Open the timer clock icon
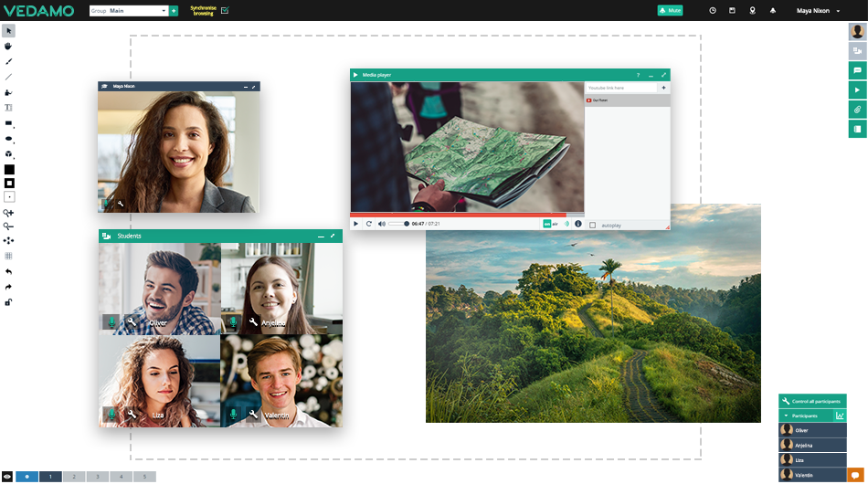This screenshot has height=484, width=868. pyautogui.click(x=713, y=11)
